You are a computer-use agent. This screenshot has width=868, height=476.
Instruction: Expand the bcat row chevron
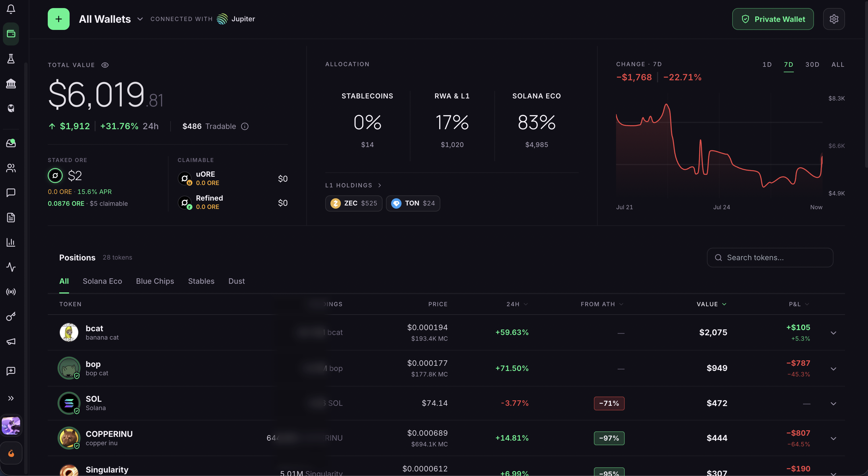click(x=833, y=333)
